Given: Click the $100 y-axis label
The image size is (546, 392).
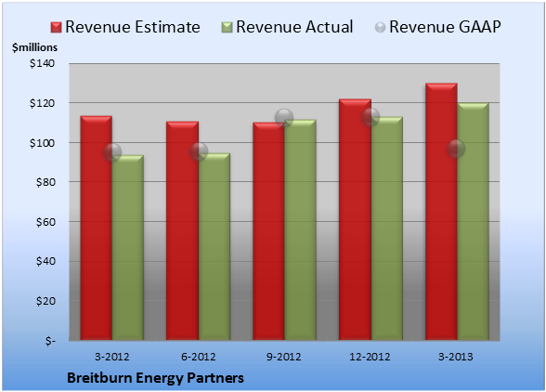Looking at the screenshot, I should tap(42, 143).
